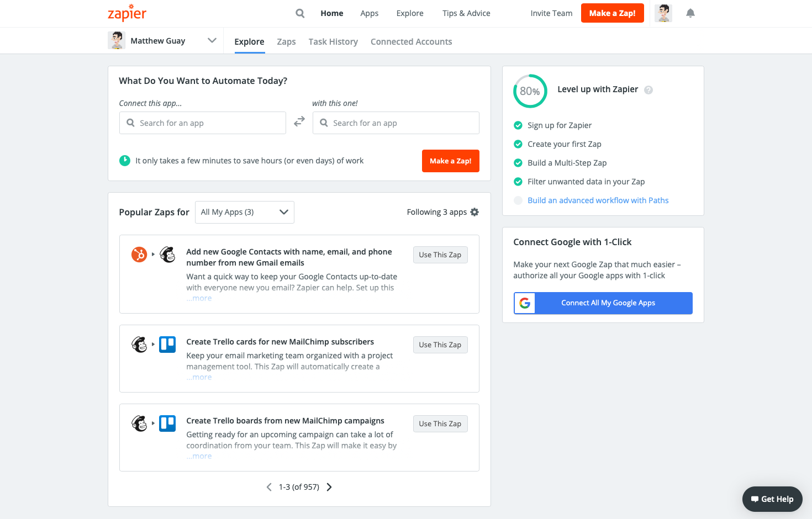Screen dimensions: 812x519
Task: Open the All My Apps dropdown
Action: click(x=244, y=212)
